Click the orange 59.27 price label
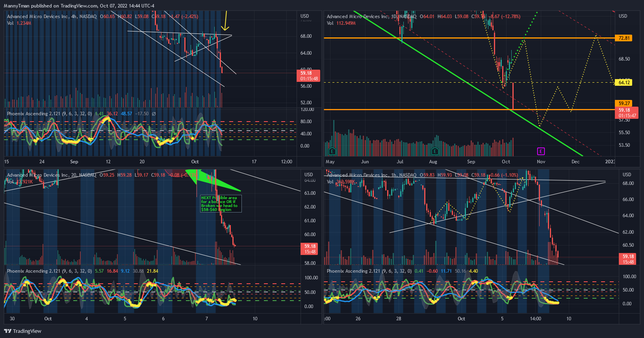Viewport: 644px width, 338px height. tap(624, 103)
